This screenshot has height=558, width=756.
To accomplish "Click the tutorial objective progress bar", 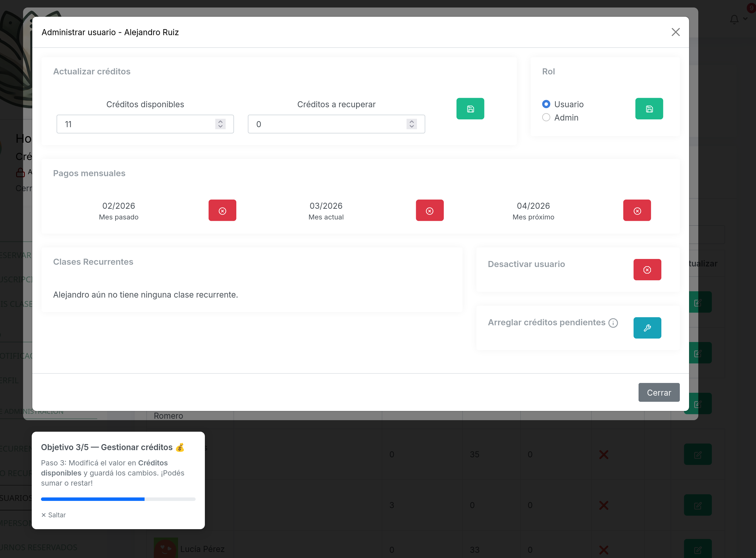I will (x=118, y=499).
